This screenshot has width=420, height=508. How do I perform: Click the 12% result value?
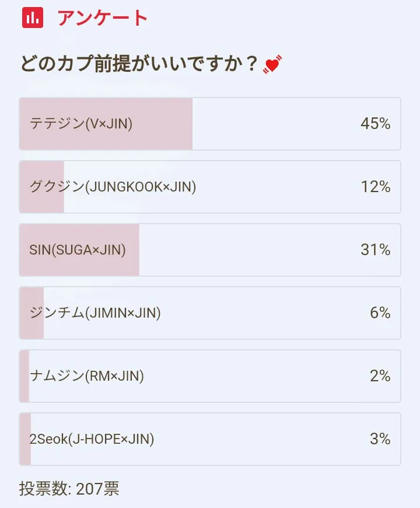point(375,187)
